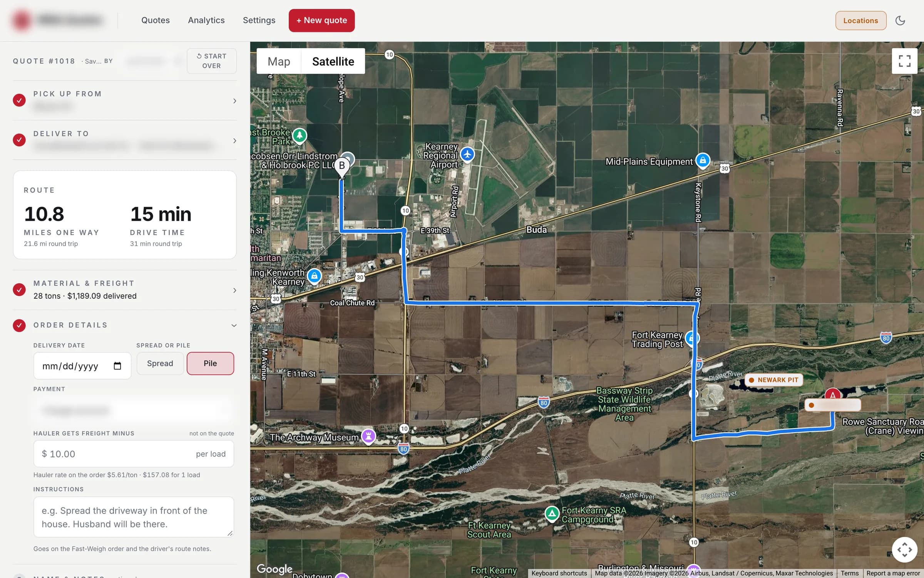Switch map to Map view
This screenshot has height=578, width=924.
click(x=279, y=61)
